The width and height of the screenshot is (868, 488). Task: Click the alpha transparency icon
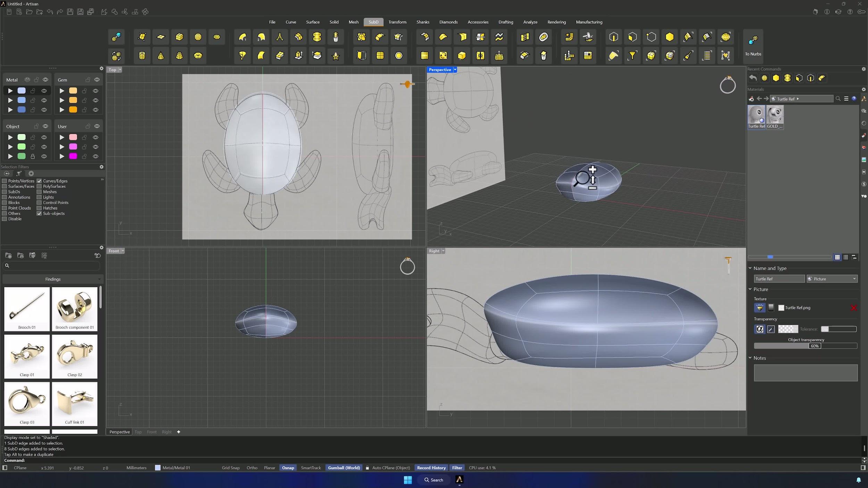(760, 329)
